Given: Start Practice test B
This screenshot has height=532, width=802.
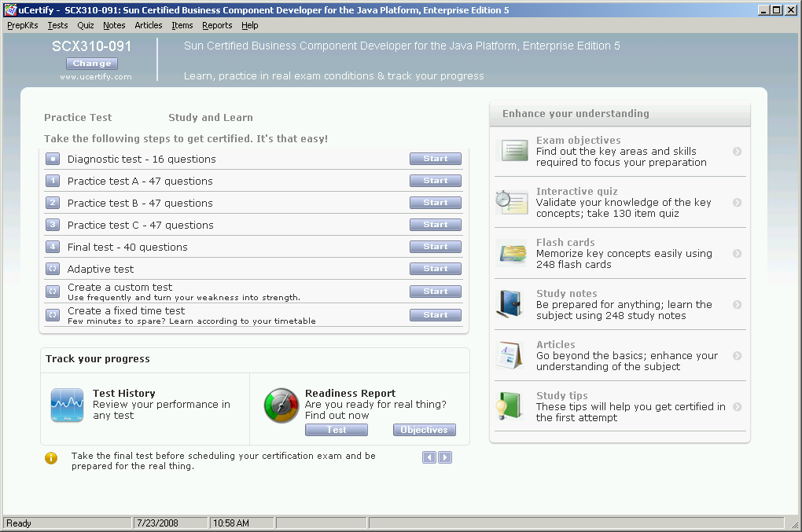Looking at the screenshot, I should [x=436, y=203].
